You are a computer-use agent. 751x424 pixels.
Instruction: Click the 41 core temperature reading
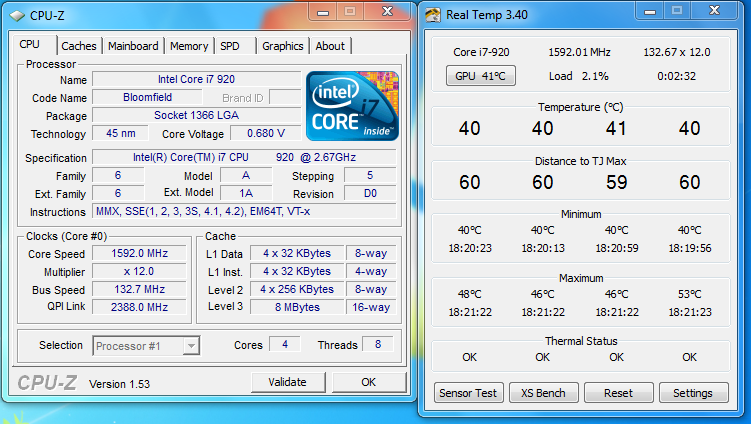616,128
